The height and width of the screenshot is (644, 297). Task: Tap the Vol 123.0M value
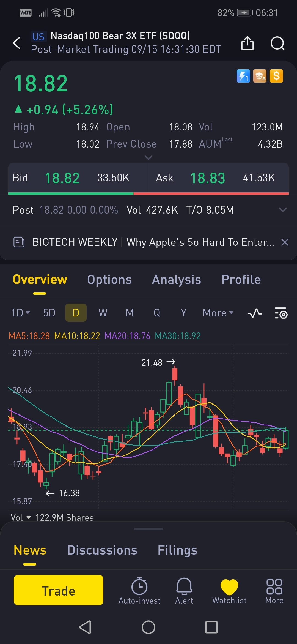(267, 127)
